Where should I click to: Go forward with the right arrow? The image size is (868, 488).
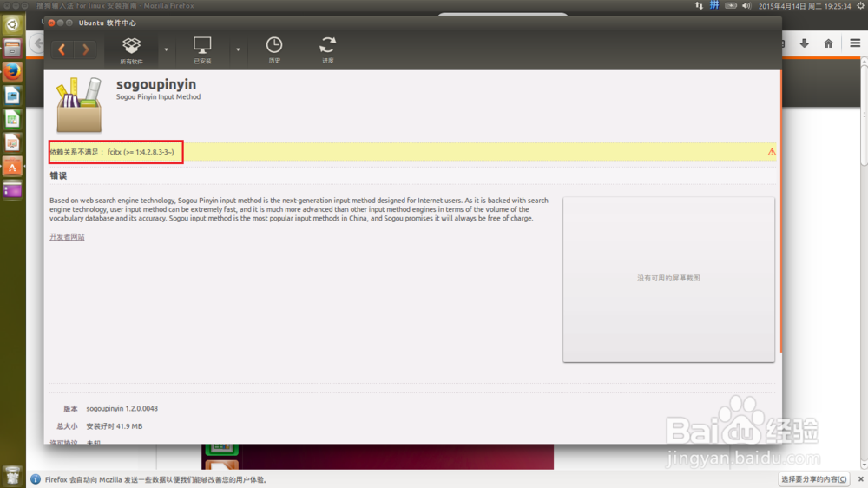(x=85, y=49)
